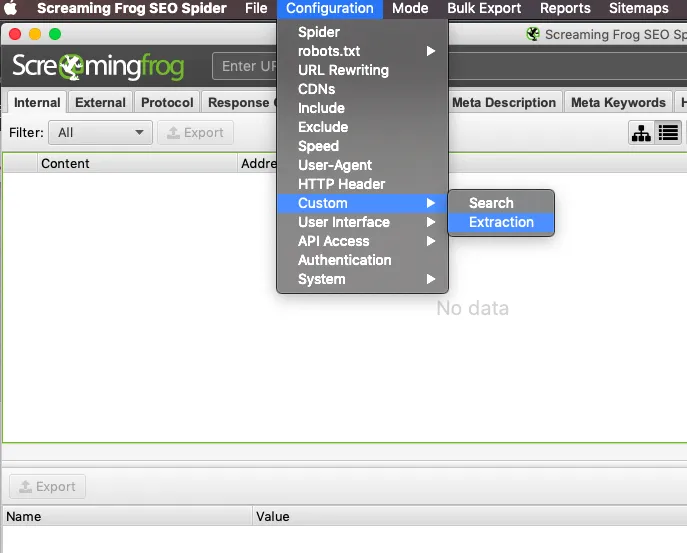Open the Exclude configuration
687x553 pixels.
(x=362, y=127)
